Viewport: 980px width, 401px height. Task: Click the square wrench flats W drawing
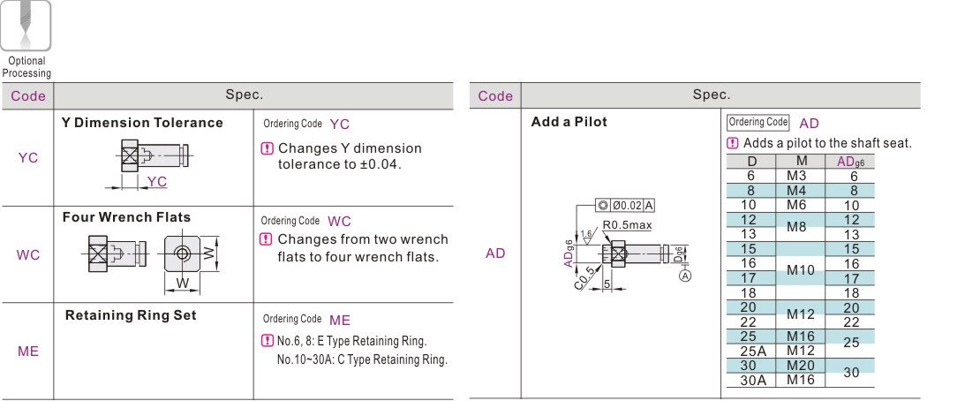click(x=188, y=262)
